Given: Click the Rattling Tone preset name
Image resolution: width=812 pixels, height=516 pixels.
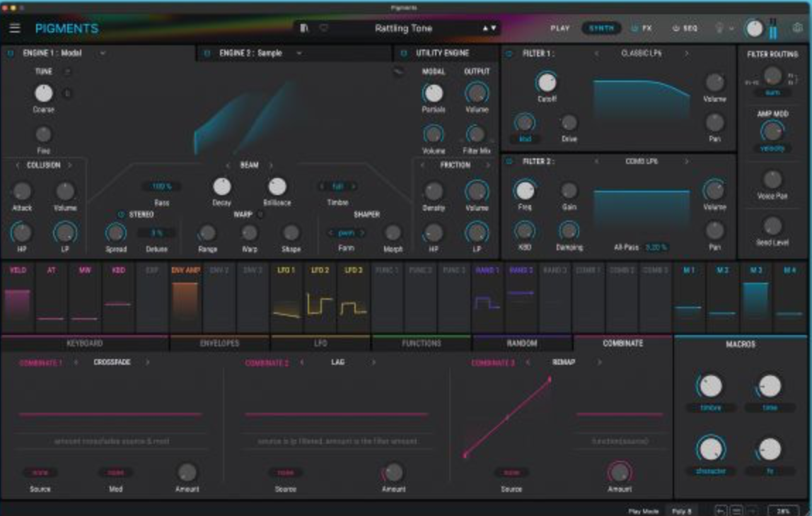Looking at the screenshot, I should point(403,28).
